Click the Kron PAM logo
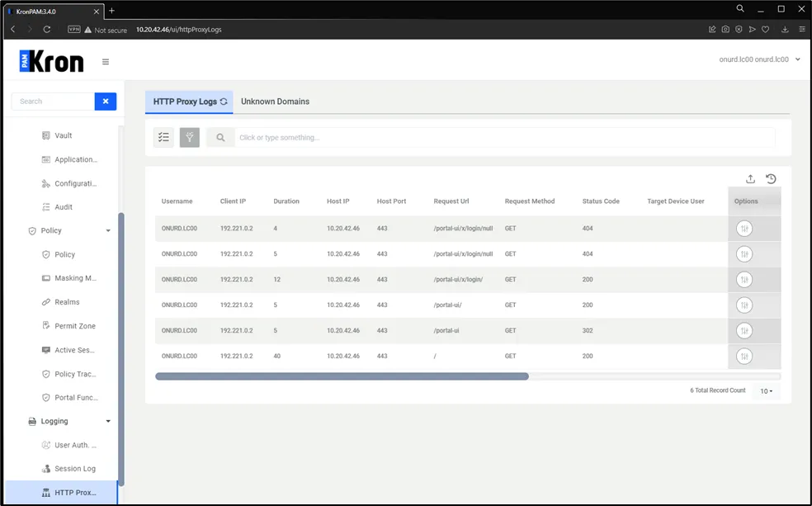The image size is (812, 506). click(x=51, y=62)
